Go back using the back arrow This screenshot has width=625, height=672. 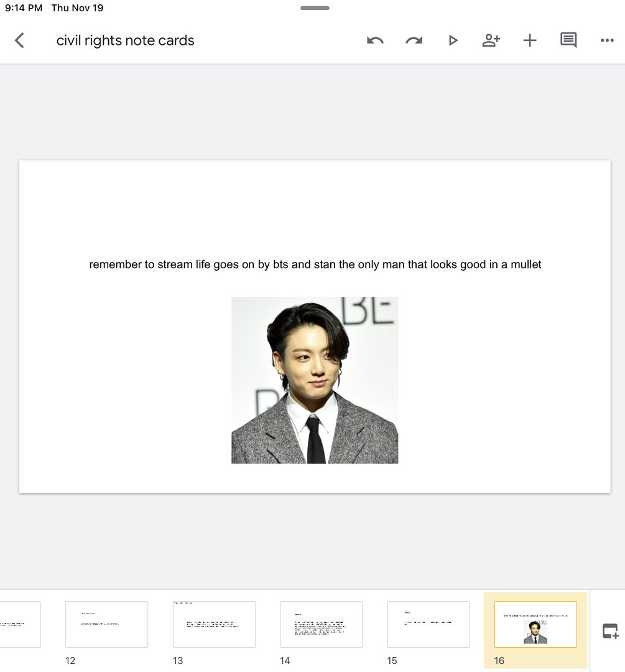tap(19, 40)
